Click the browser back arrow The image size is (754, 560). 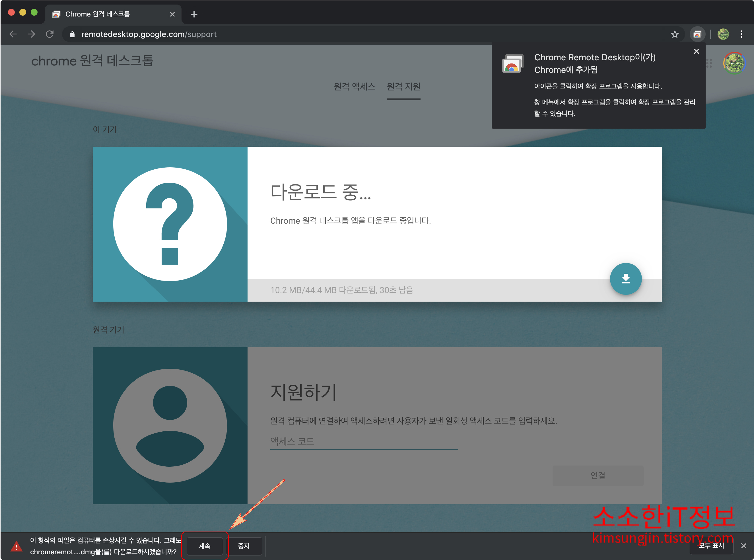13,34
